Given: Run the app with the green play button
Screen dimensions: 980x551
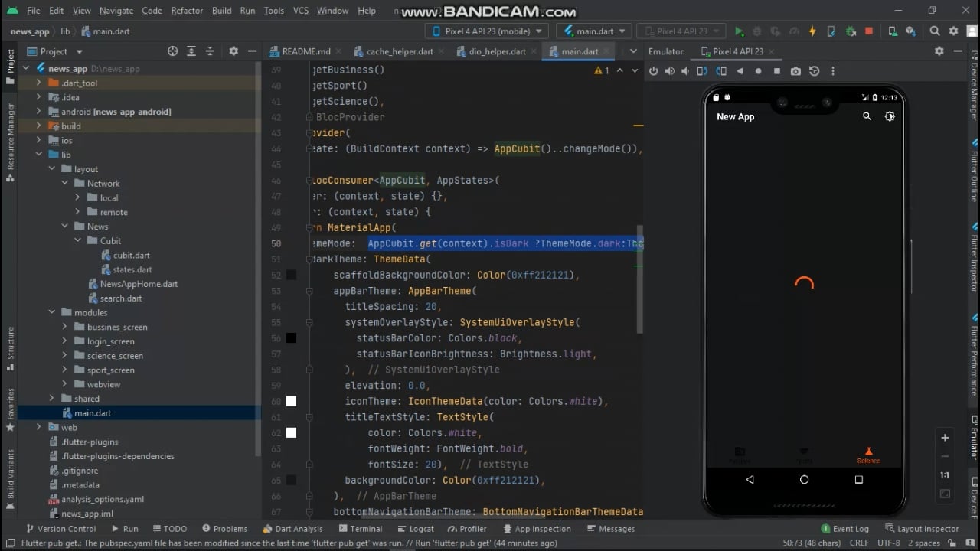Looking at the screenshot, I should [x=739, y=31].
